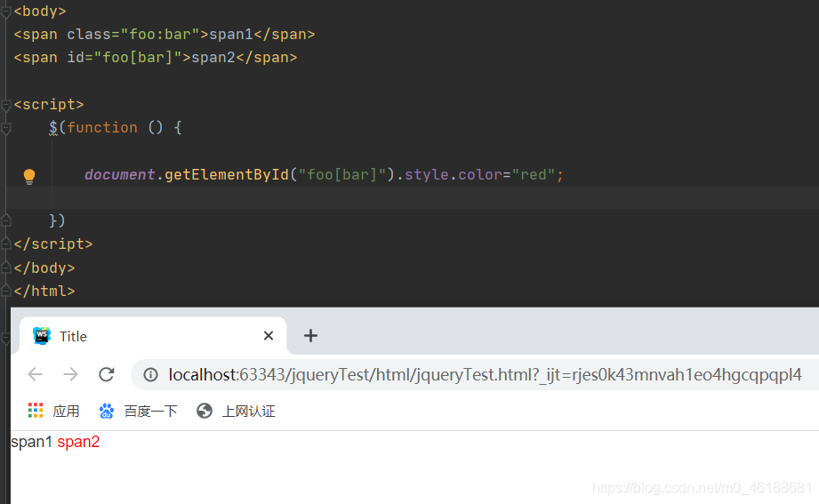Viewport: 819px width, 504px height.
Task: Open a new browser tab
Action: point(310,336)
